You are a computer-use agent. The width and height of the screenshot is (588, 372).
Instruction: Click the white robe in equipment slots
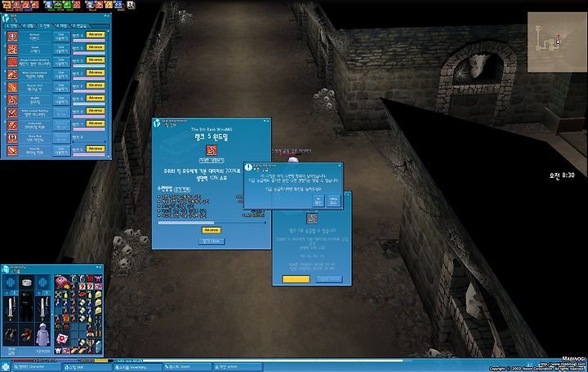click(x=42, y=334)
